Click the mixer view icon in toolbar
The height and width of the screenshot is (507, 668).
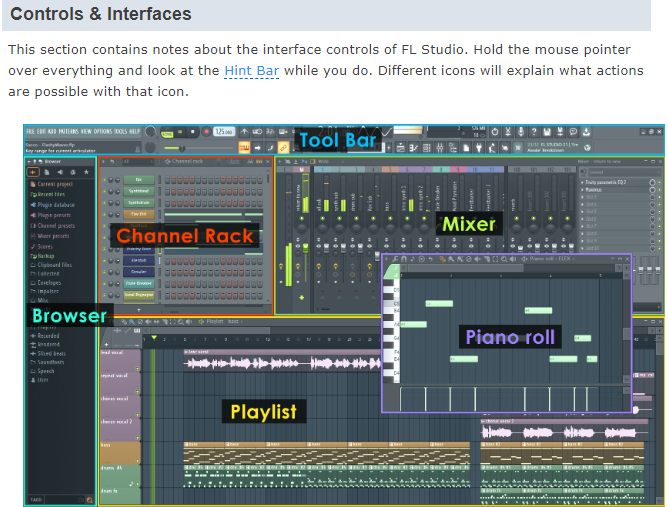click(440, 148)
